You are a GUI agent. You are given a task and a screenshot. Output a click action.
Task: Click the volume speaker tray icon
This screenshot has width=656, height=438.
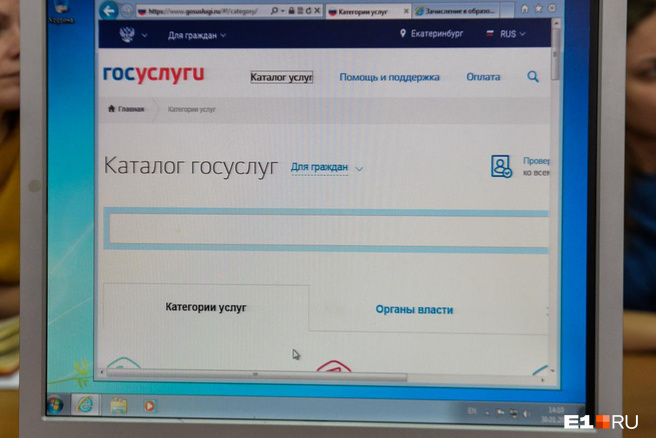pos(526,414)
